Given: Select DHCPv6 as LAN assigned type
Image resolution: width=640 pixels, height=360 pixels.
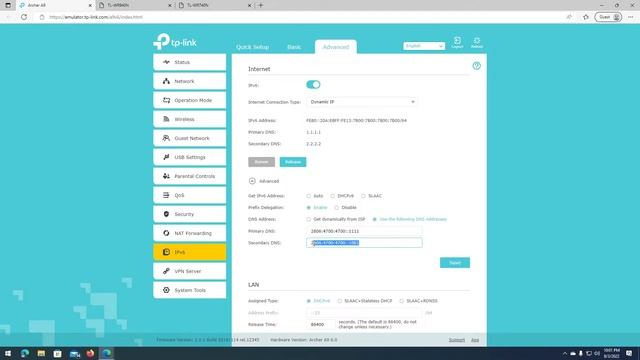Looking at the screenshot, I should point(309,301).
